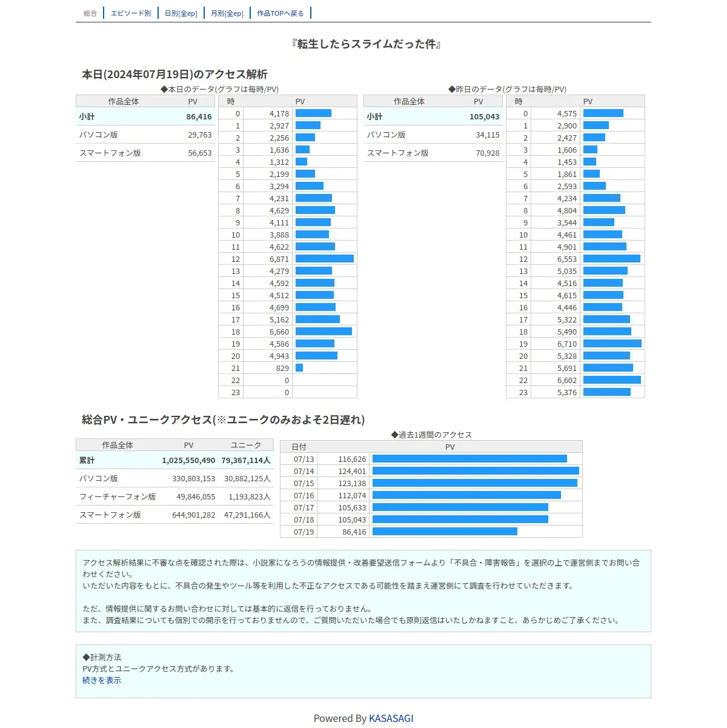
Task: Click today's hourly value 1,312
Action: (279, 162)
